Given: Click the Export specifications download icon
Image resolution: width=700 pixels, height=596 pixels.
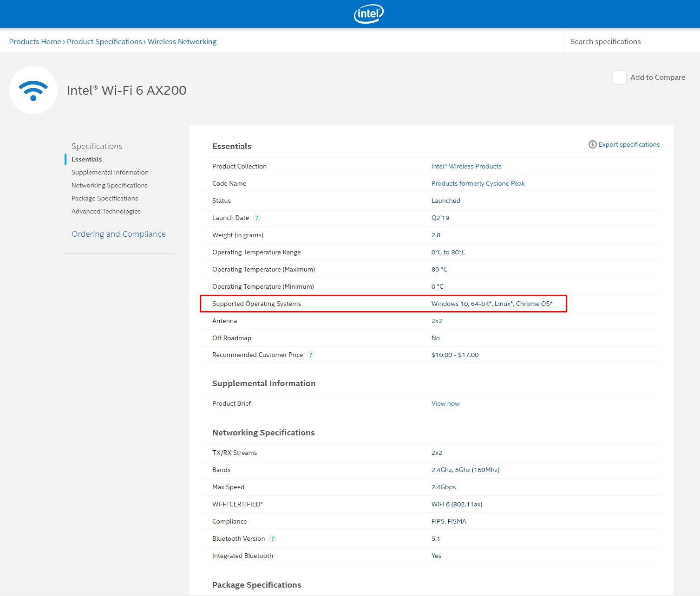Looking at the screenshot, I should click(x=592, y=144).
